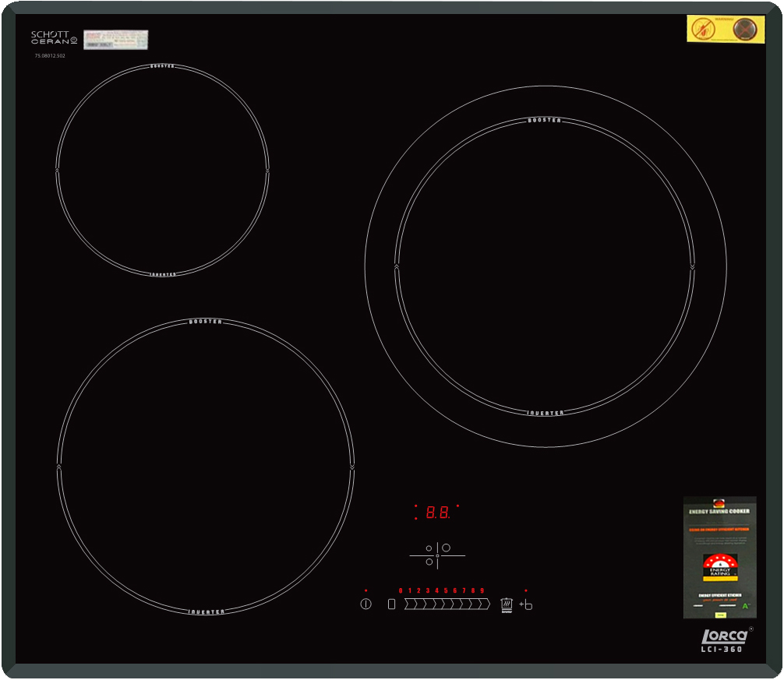Click the energy rating label sticker
The height and width of the screenshot is (680, 784).
click(x=719, y=558)
